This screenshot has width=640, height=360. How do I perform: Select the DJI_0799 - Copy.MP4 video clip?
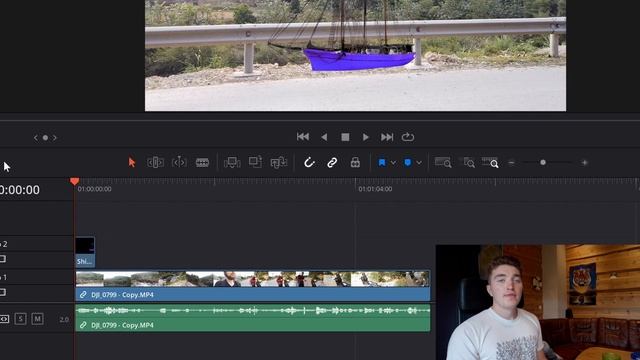click(x=253, y=286)
